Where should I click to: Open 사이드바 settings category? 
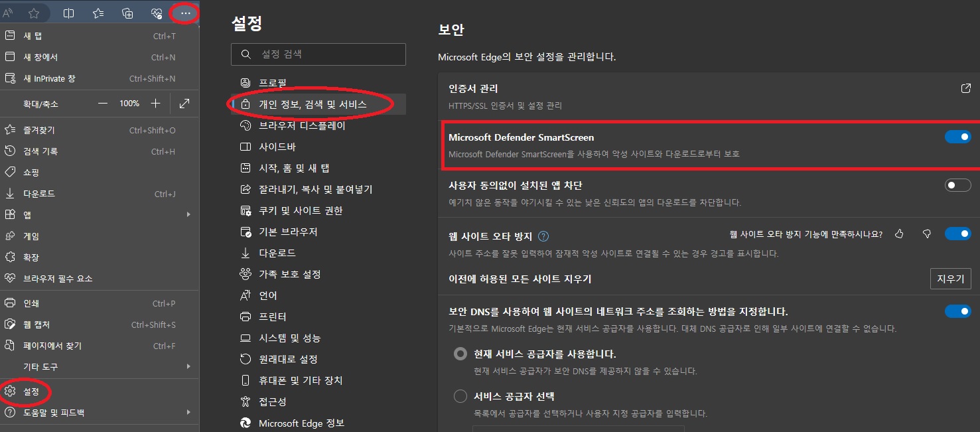pyautogui.click(x=318, y=147)
